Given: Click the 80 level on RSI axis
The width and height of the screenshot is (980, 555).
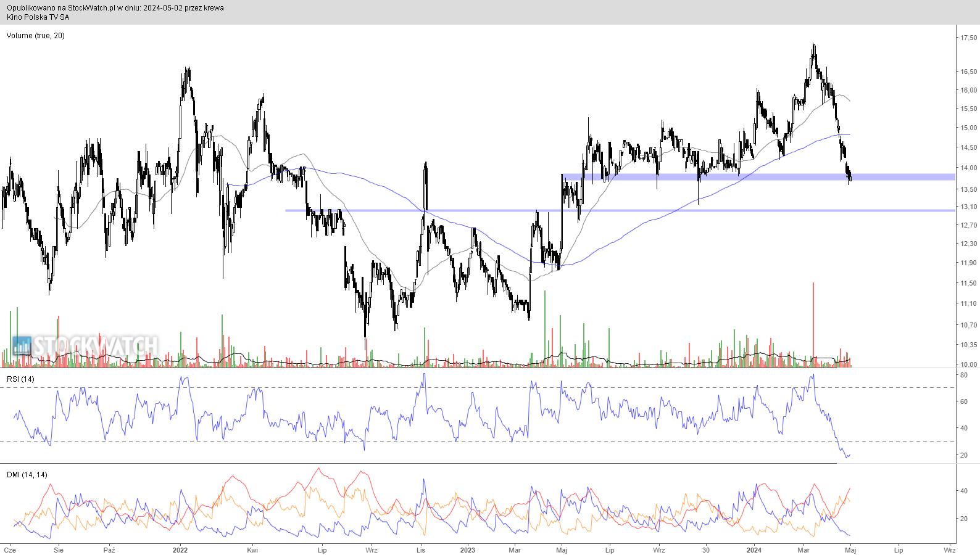Looking at the screenshot, I should 963,374.
